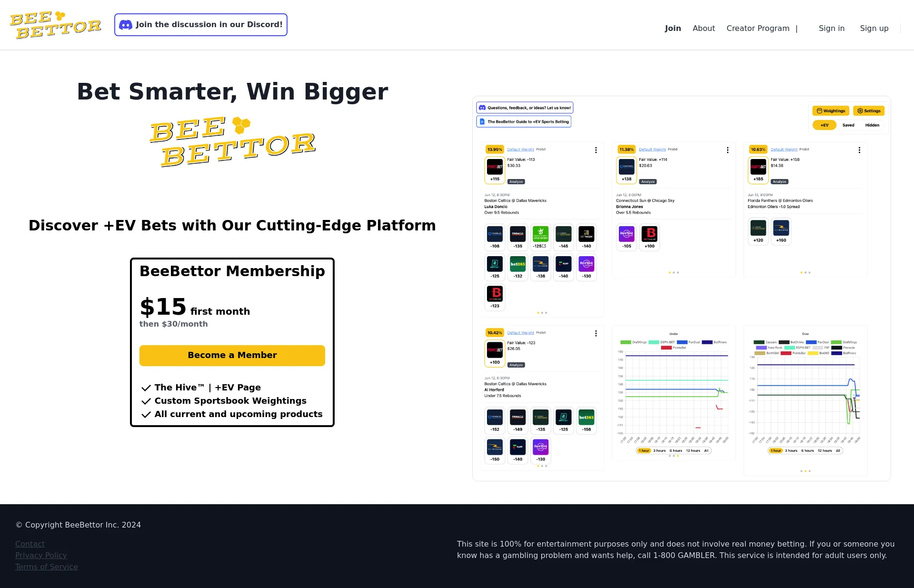Click the Sign up link in header
Screen dimensions: 914x588
(x=874, y=28)
